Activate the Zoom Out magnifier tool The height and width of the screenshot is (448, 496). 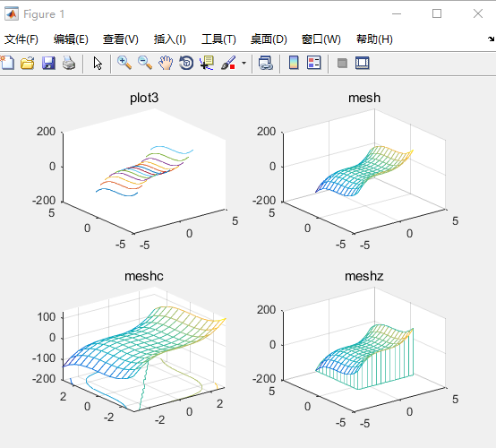coord(145,63)
